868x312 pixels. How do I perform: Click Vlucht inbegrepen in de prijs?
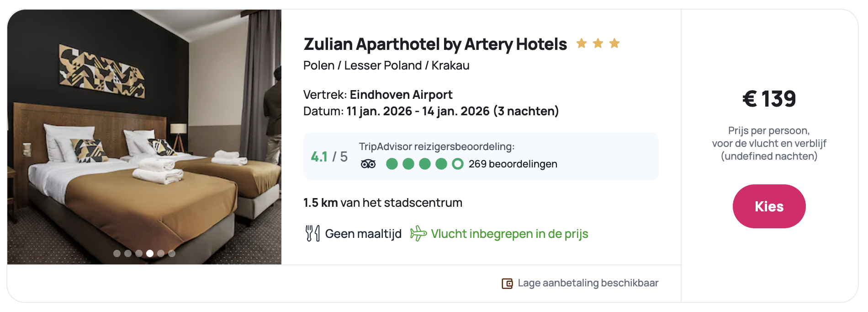[x=509, y=234]
